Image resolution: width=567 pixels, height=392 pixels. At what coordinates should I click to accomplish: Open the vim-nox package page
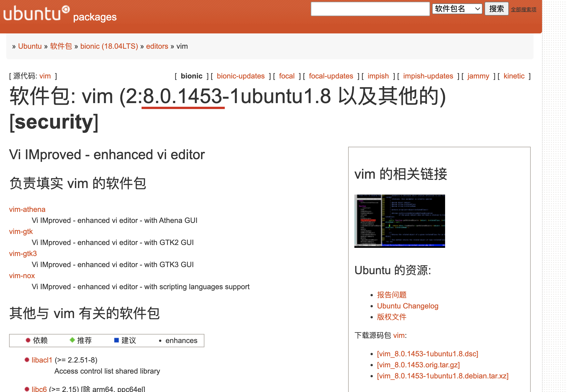coord(22,276)
